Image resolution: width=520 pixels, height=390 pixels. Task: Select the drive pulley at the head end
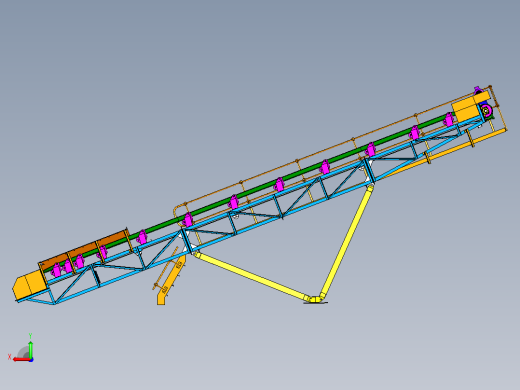click(486, 110)
